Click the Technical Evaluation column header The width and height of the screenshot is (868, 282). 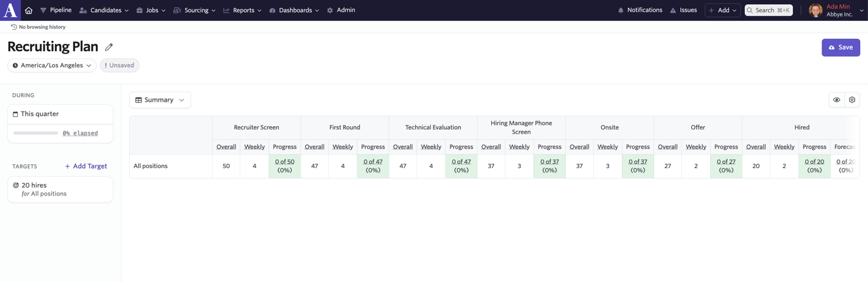(x=433, y=127)
